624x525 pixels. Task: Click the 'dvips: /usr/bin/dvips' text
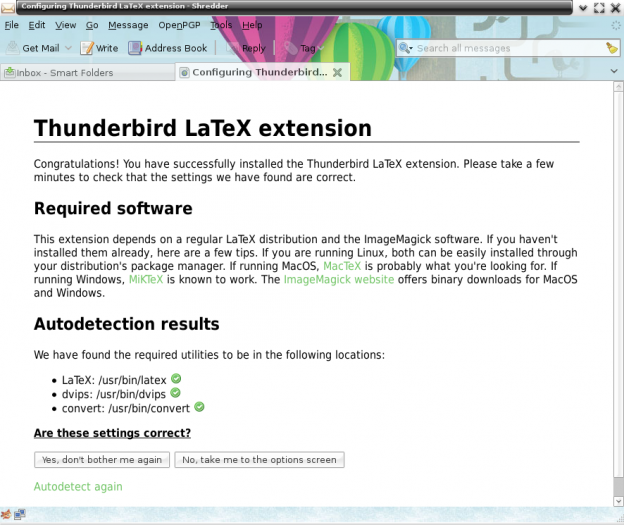[x=113, y=394]
